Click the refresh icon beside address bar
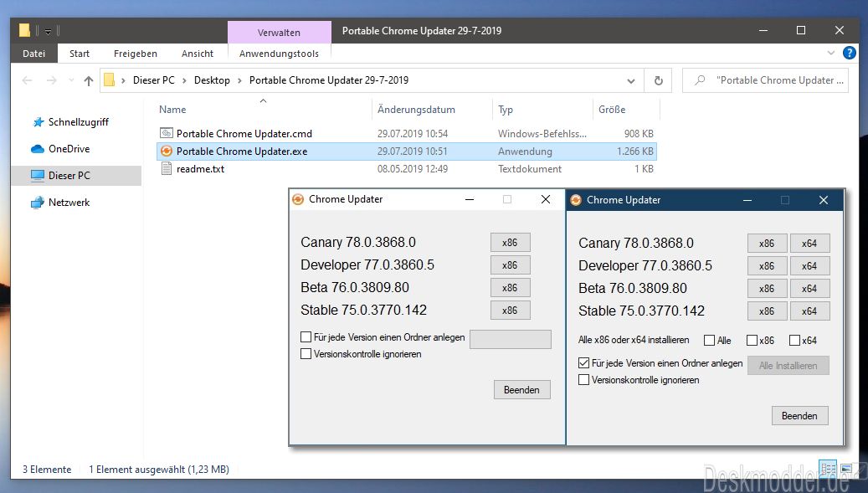 click(658, 81)
